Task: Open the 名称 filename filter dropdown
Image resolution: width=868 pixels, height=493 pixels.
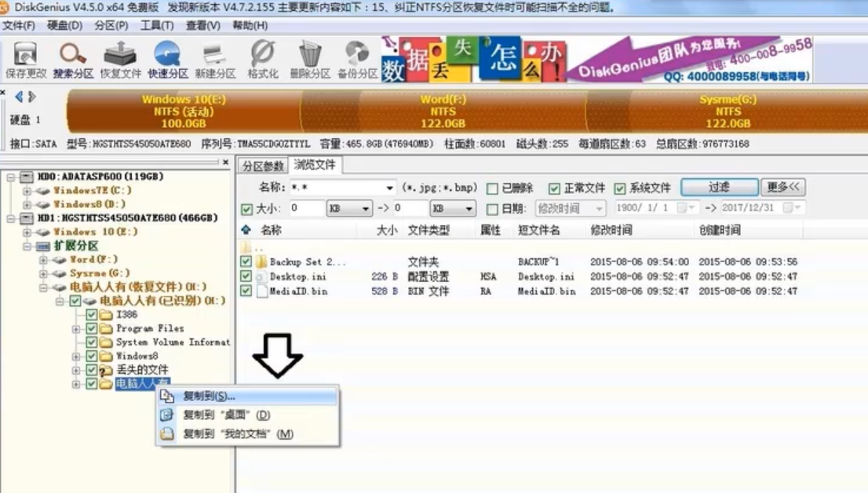Action: [x=389, y=188]
